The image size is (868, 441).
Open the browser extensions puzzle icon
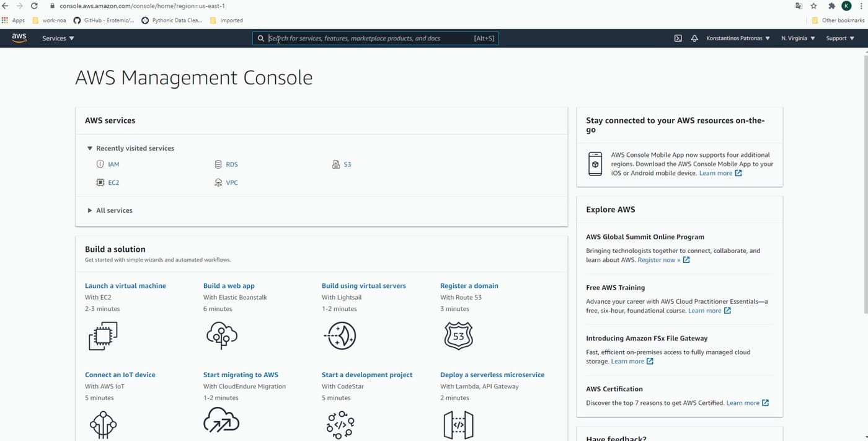click(x=831, y=6)
